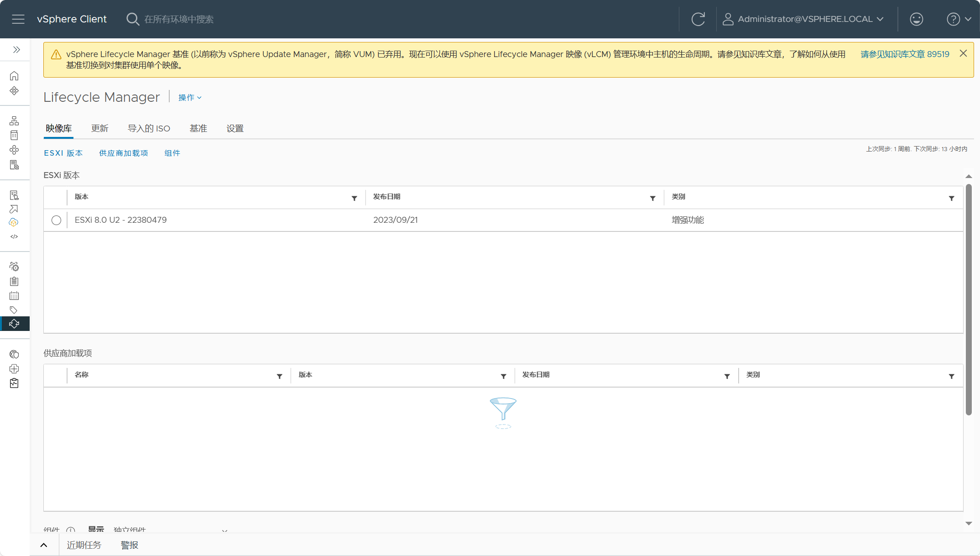Open Auto Deploy arrow icon

[x=14, y=209]
